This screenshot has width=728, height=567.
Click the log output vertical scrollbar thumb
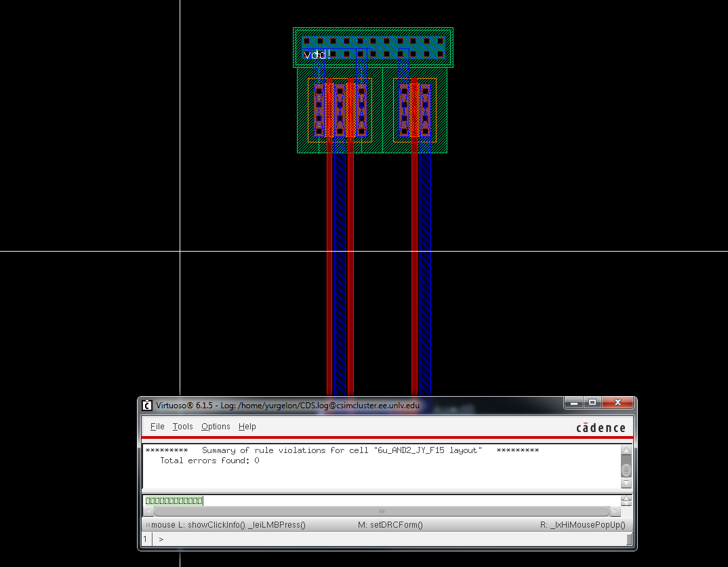click(x=626, y=469)
